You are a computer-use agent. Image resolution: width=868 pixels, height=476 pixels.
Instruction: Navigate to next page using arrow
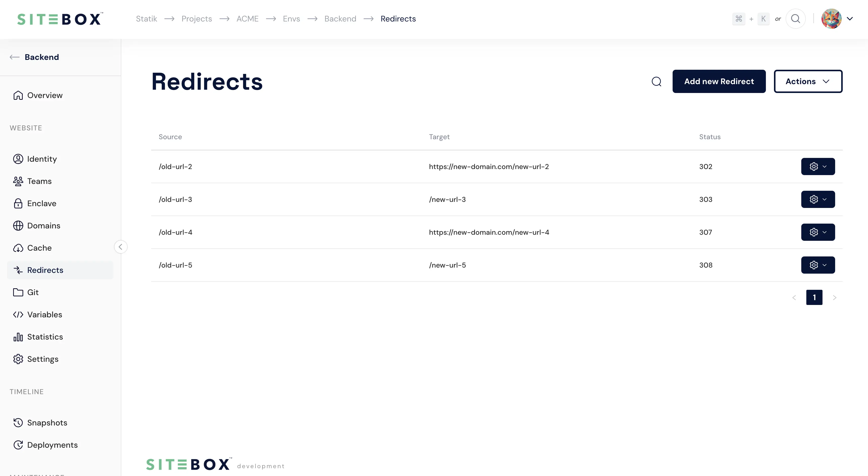[835, 297]
